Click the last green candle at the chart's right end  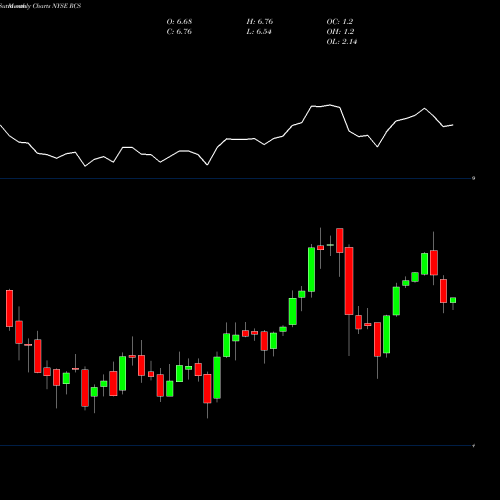[453, 300]
